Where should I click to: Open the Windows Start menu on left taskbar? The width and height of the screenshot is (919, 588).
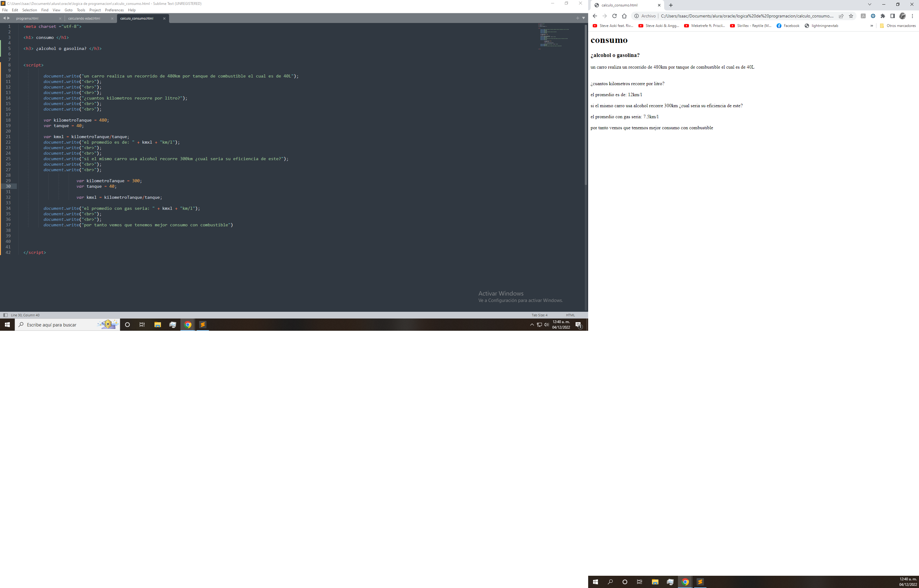(7, 325)
